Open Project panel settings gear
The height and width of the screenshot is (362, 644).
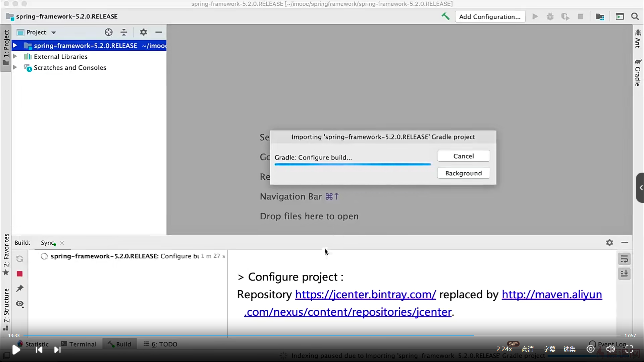(x=144, y=32)
